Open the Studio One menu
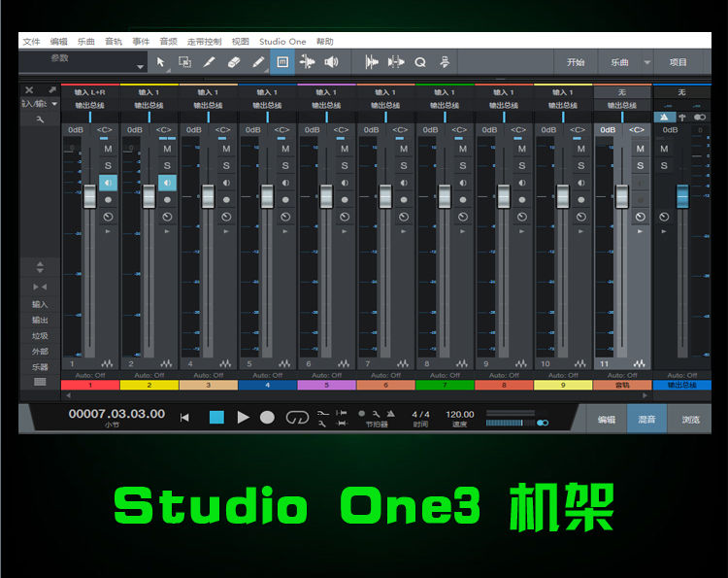Image resolution: width=728 pixels, height=578 pixels. click(282, 42)
